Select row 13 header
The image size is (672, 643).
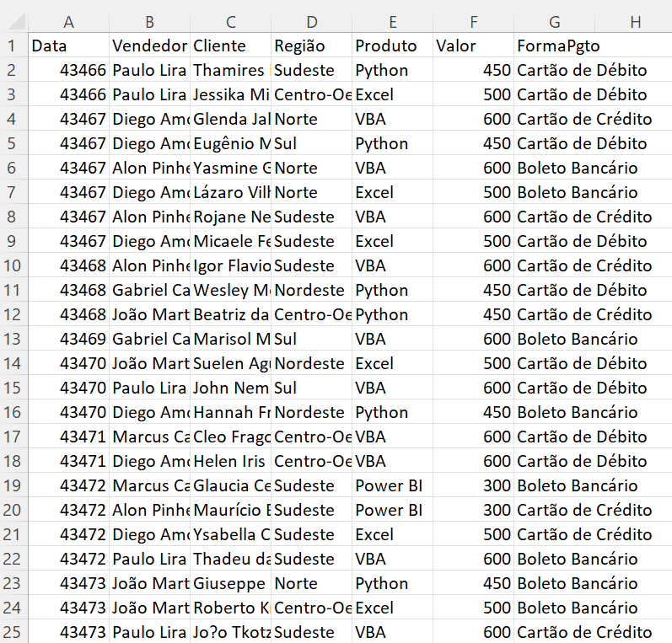click(x=13, y=339)
